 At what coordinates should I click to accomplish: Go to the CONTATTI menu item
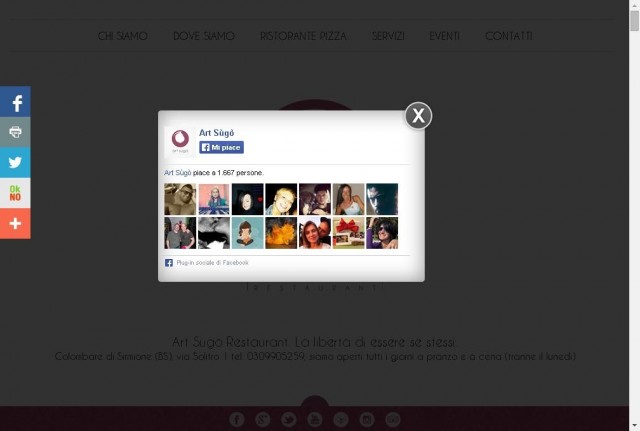[x=509, y=36]
